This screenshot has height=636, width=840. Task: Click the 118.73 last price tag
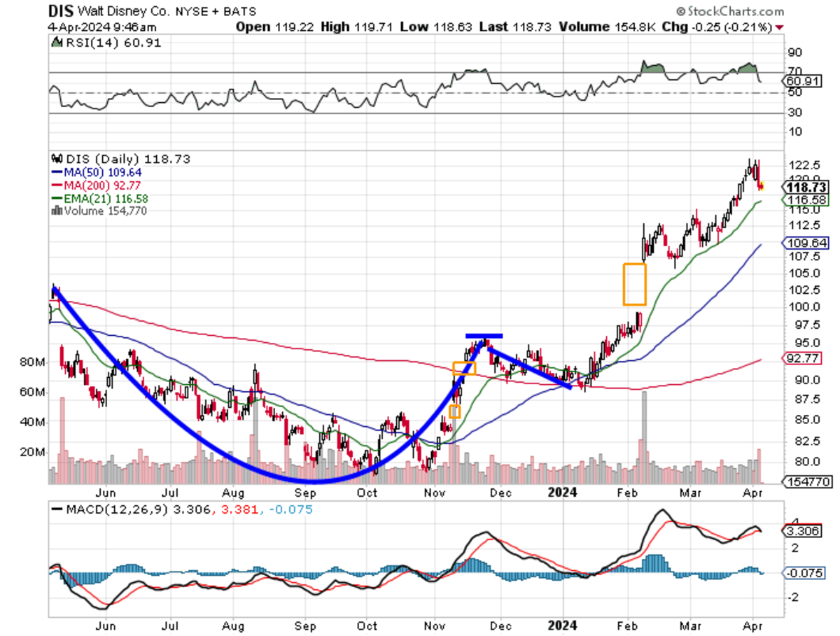[x=806, y=187]
